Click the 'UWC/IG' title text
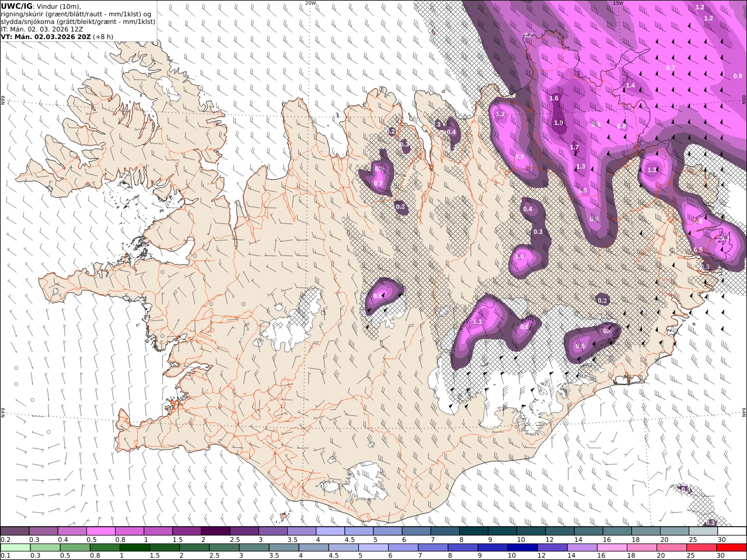 pos(16,6)
